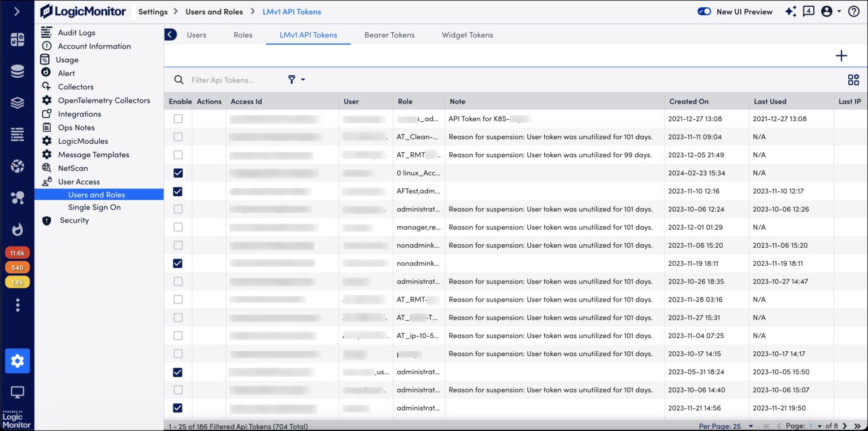Toggle the New UI Preview switch
The image size is (868, 431).
[x=704, y=11]
